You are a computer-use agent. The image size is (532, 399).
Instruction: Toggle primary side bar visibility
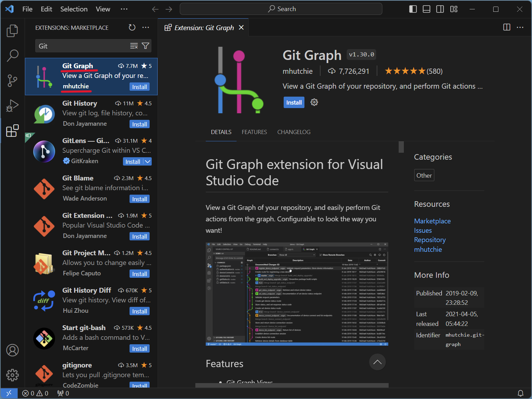tap(413, 9)
